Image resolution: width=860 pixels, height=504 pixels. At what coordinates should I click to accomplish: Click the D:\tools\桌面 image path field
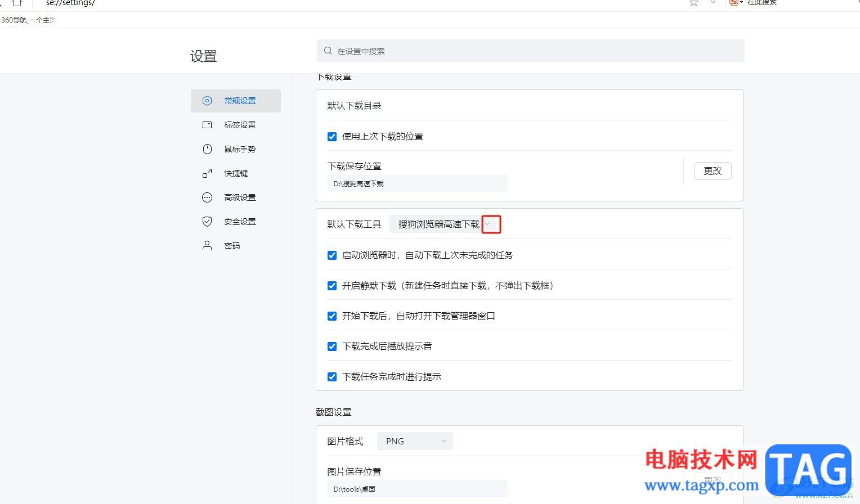pyautogui.click(x=418, y=489)
